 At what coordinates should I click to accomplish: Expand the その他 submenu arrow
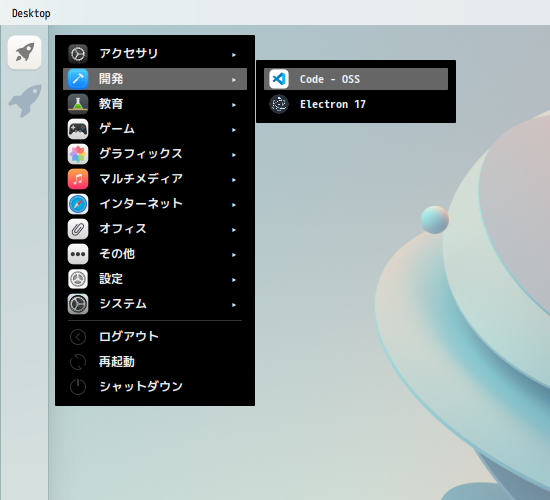pyautogui.click(x=234, y=255)
